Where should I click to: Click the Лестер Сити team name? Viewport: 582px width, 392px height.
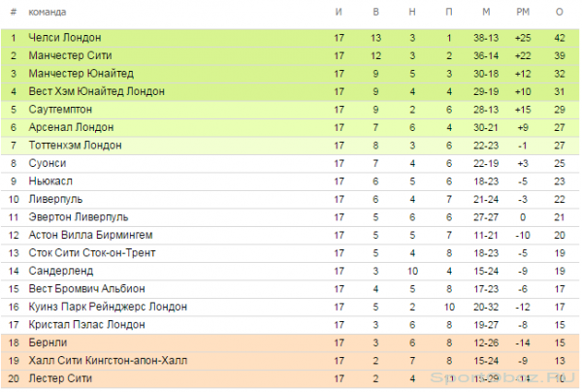click(60, 378)
